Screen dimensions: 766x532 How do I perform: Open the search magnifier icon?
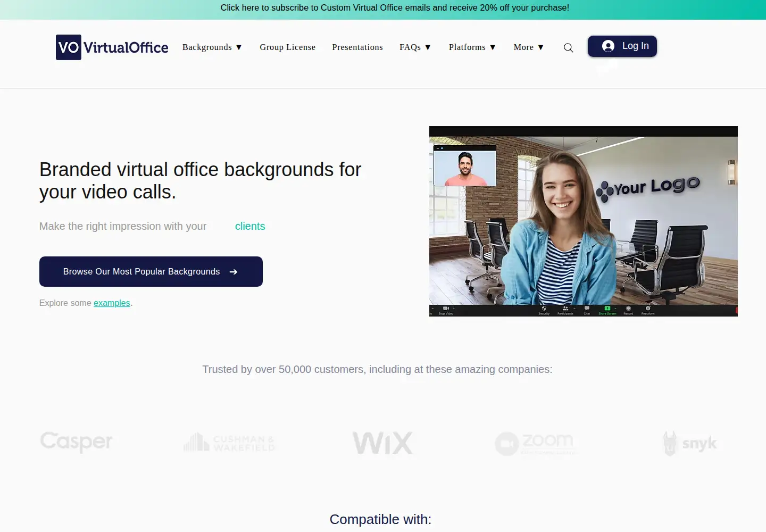(568, 48)
